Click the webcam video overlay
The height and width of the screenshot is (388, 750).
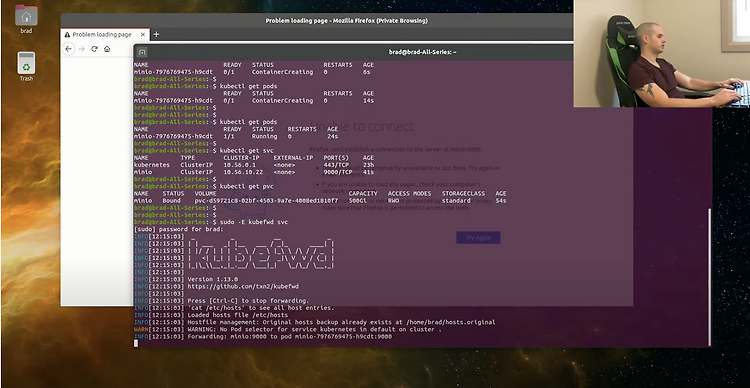[662, 53]
